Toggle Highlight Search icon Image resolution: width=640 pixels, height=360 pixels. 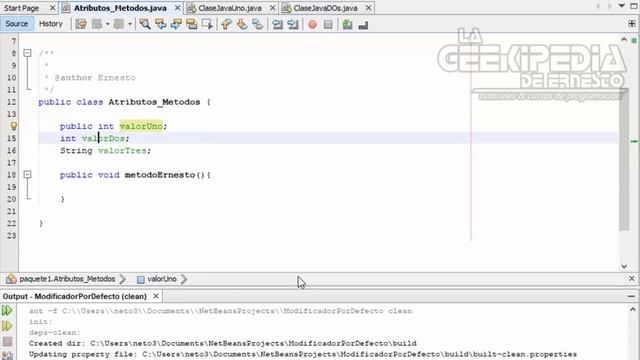pyautogui.click(x=191, y=24)
